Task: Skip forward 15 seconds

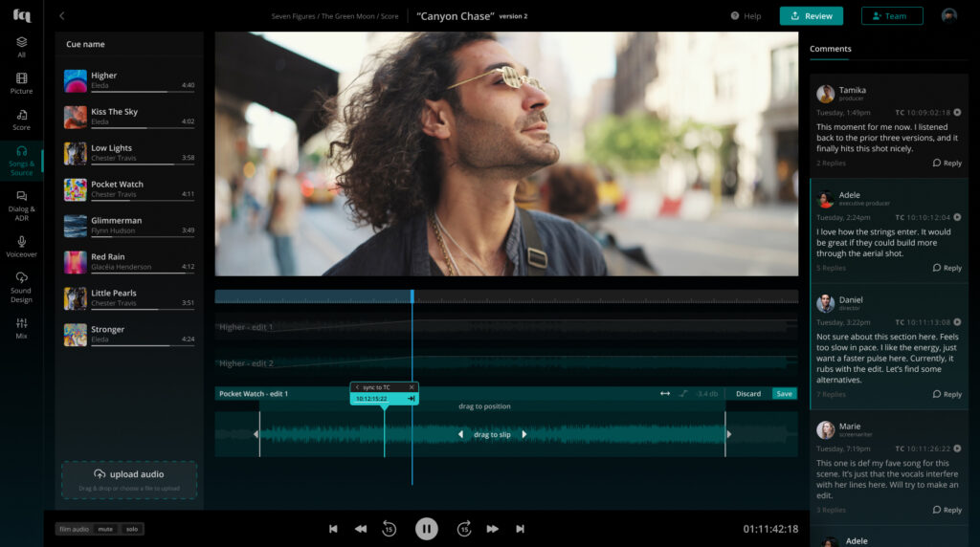Action: (x=463, y=528)
